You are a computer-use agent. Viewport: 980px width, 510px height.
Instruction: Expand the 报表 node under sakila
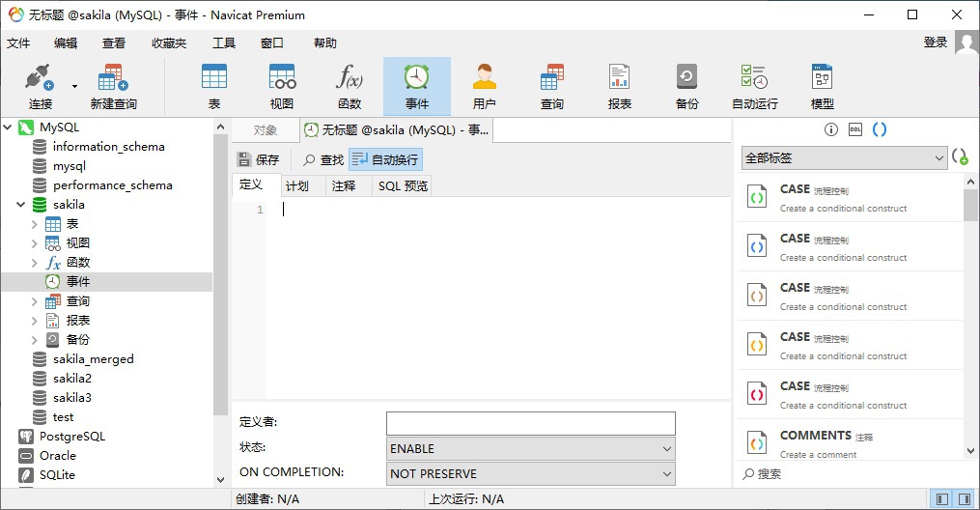pos(35,321)
